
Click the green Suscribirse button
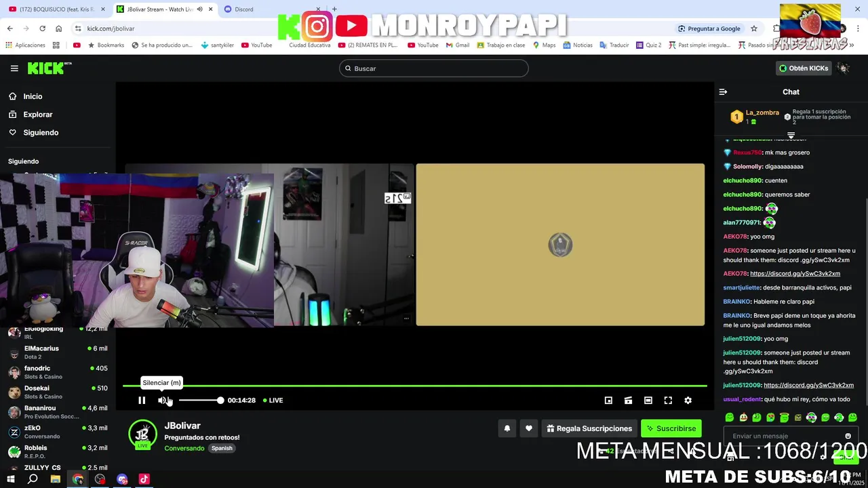[671, 428]
